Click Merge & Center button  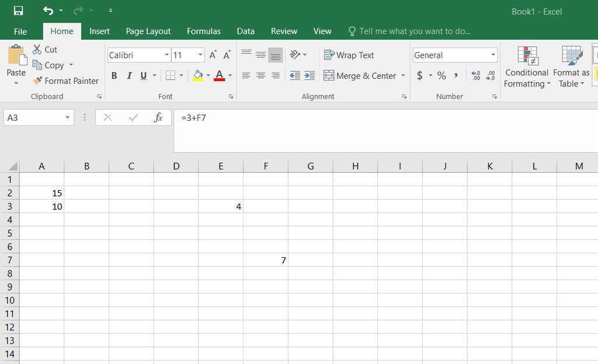360,76
